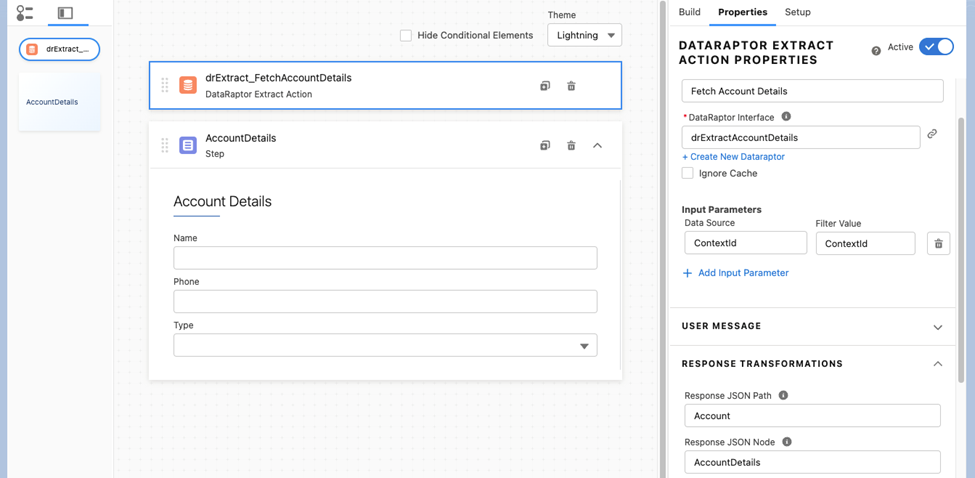975x478 pixels.
Task: Collapse the AccountDetails step
Action: [x=598, y=145]
